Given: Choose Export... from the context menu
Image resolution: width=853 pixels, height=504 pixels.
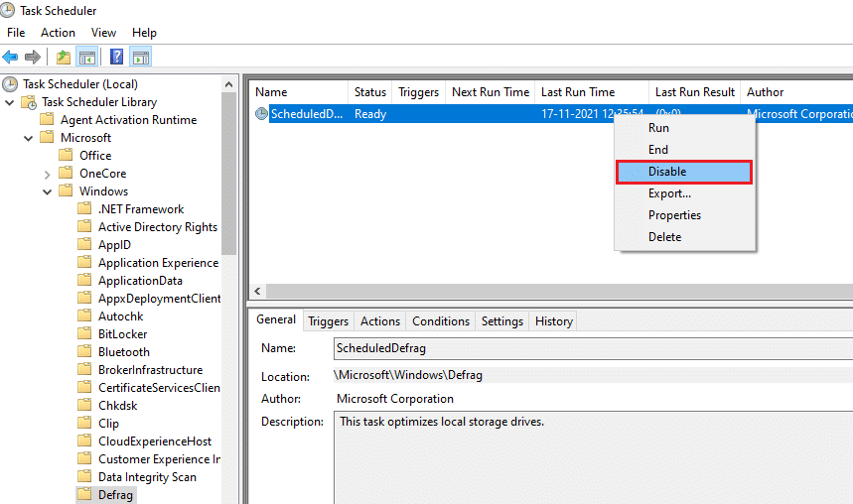Looking at the screenshot, I should tap(685, 193).
